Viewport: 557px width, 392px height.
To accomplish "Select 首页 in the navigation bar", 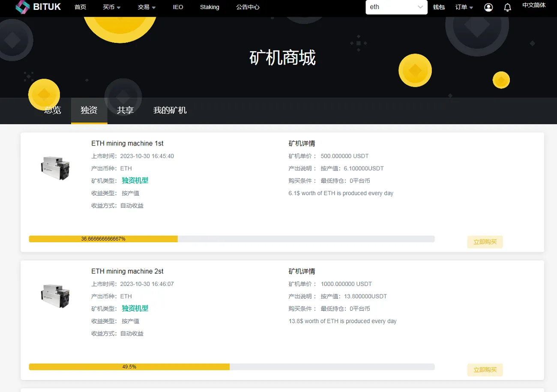I will [x=80, y=7].
